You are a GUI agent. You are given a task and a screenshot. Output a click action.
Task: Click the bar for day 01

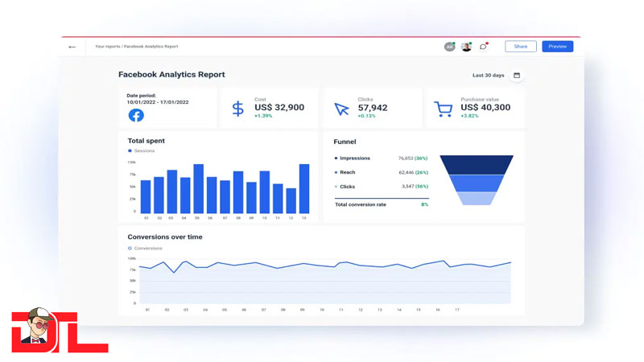[146, 197]
